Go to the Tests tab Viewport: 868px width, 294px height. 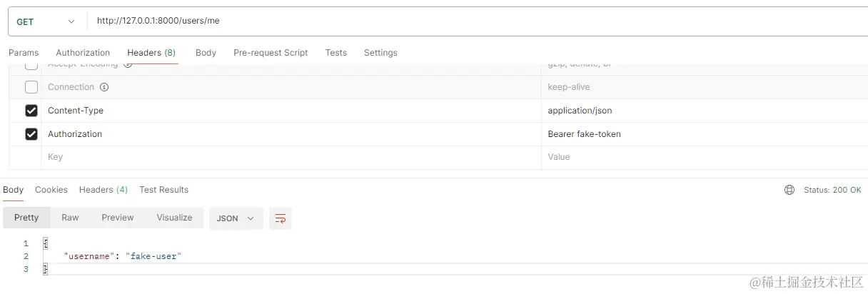tap(335, 53)
